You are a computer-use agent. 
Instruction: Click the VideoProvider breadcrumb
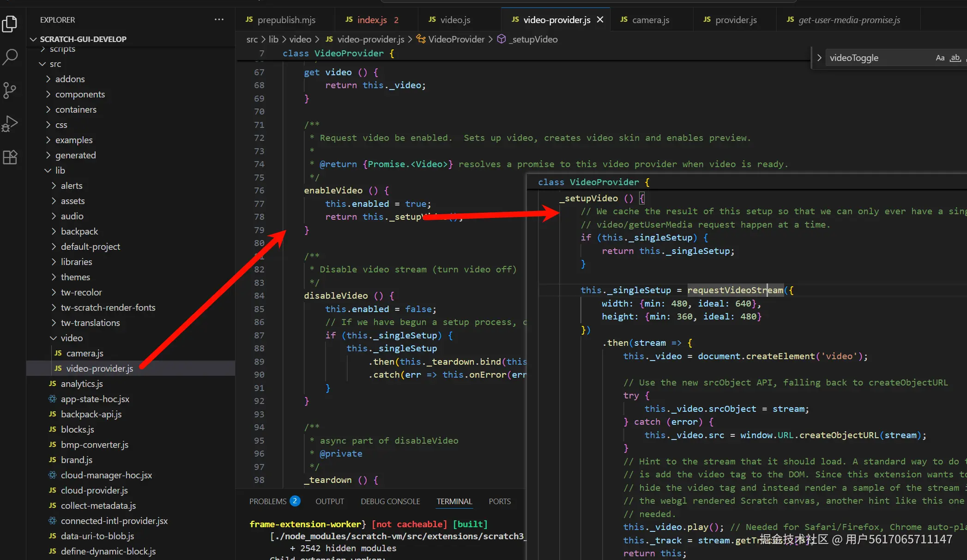click(456, 39)
